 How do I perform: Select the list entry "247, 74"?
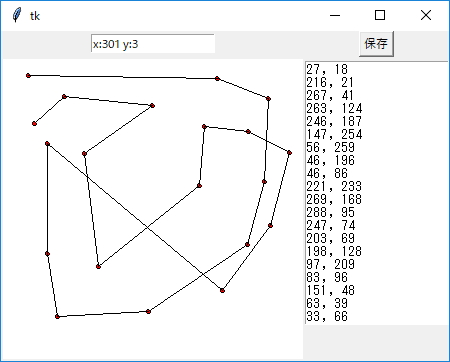coord(330,225)
